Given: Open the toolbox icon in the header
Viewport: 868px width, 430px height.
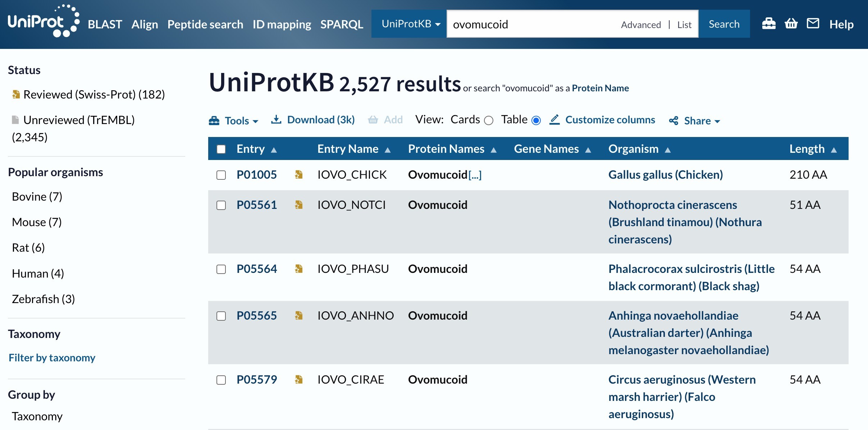Looking at the screenshot, I should coord(768,24).
